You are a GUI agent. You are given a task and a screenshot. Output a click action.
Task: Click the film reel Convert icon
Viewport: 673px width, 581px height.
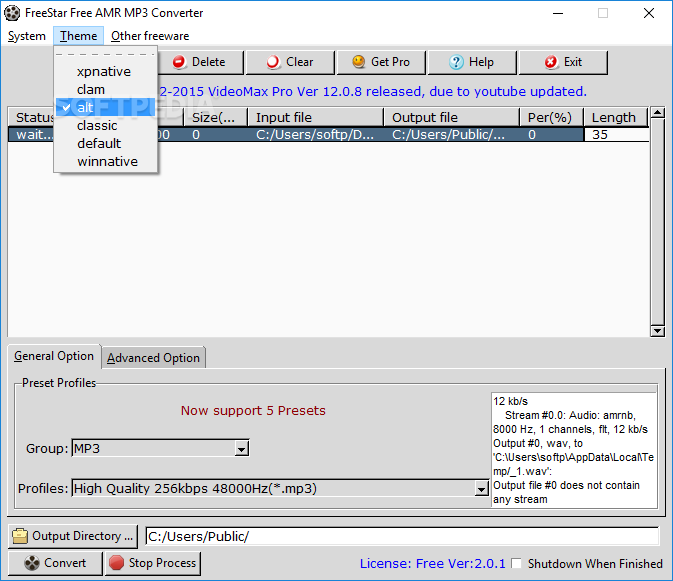pos(32,563)
